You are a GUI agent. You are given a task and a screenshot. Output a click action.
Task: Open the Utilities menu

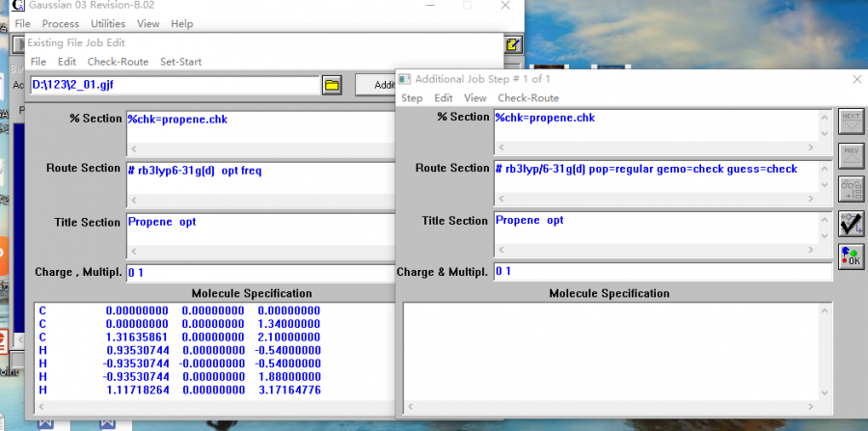(108, 24)
